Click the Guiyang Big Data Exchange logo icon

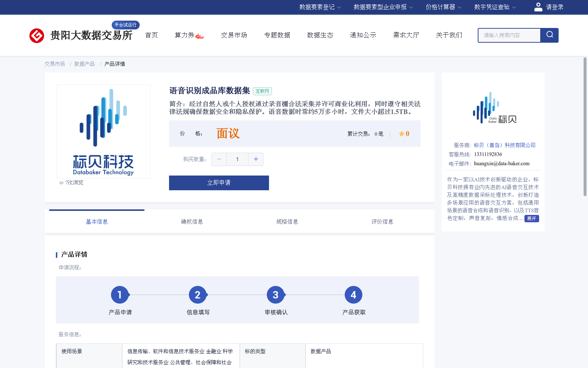coord(37,36)
